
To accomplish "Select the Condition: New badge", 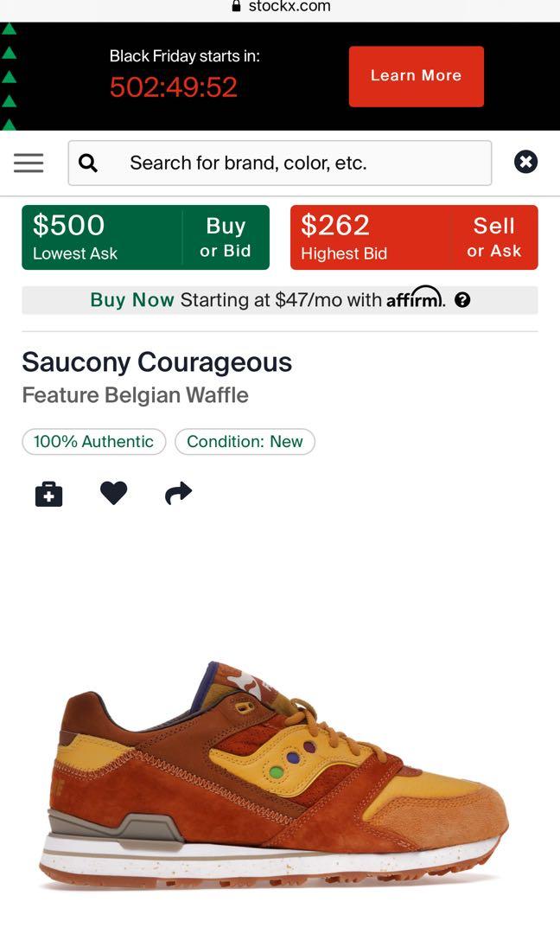I will (245, 441).
